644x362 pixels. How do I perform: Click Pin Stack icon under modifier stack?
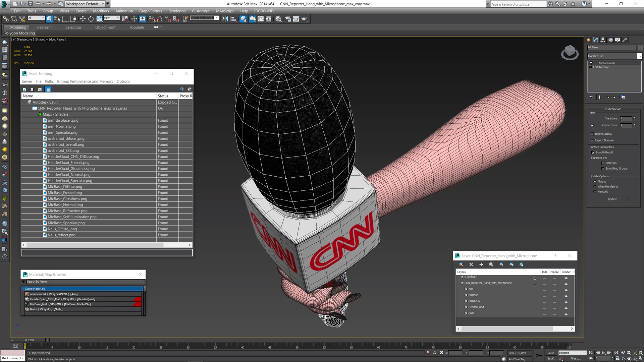click(x=591, y=97)
